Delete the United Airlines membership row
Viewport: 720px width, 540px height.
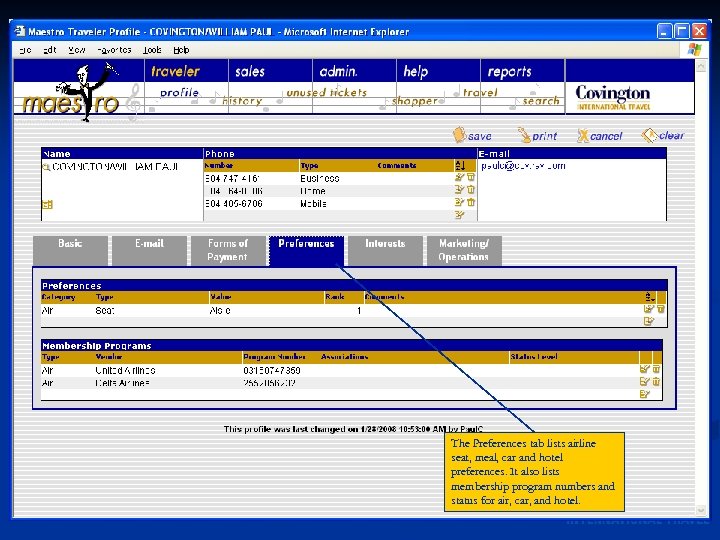pyautogui.click(x=657, y=369)
